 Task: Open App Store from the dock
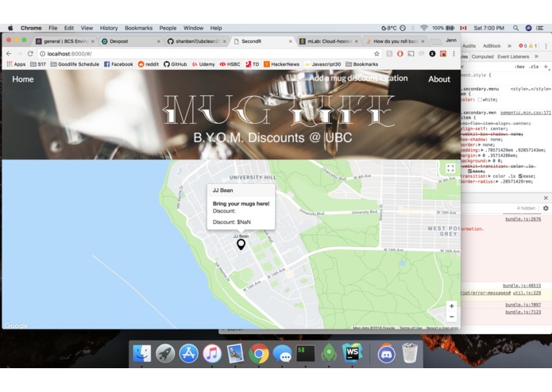pyautogui.click(x=189, y=354)
